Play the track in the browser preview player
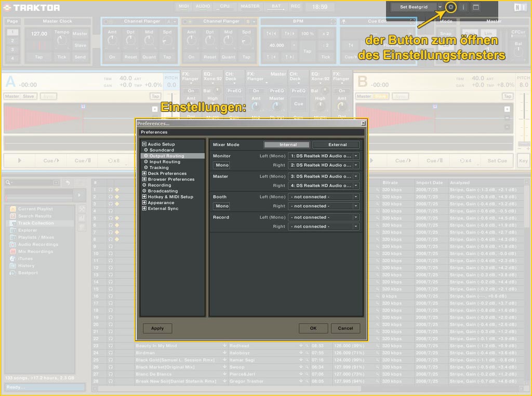The height and width of the screenshot is (396, 532). pyautogui.click(x=79, y=195)
